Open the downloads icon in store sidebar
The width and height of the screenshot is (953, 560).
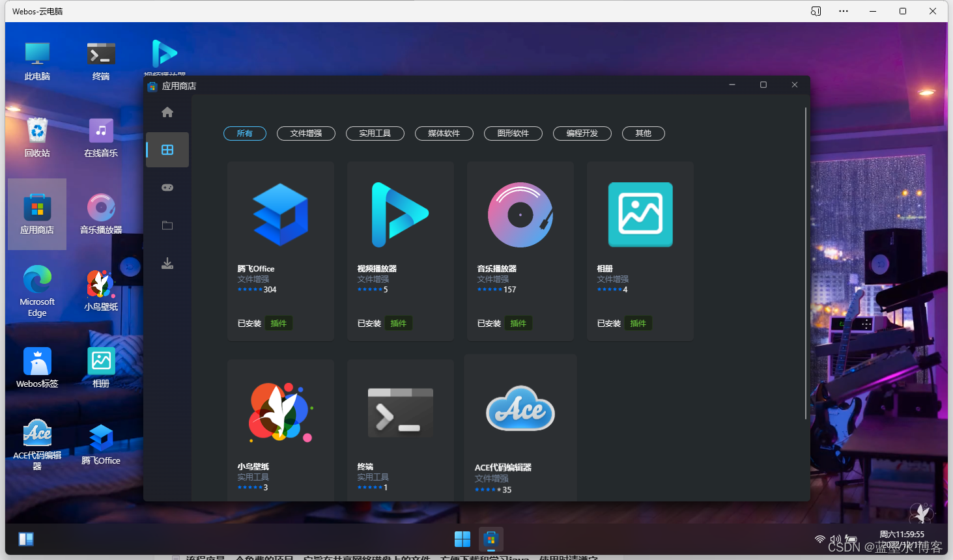tap(167, 263)
